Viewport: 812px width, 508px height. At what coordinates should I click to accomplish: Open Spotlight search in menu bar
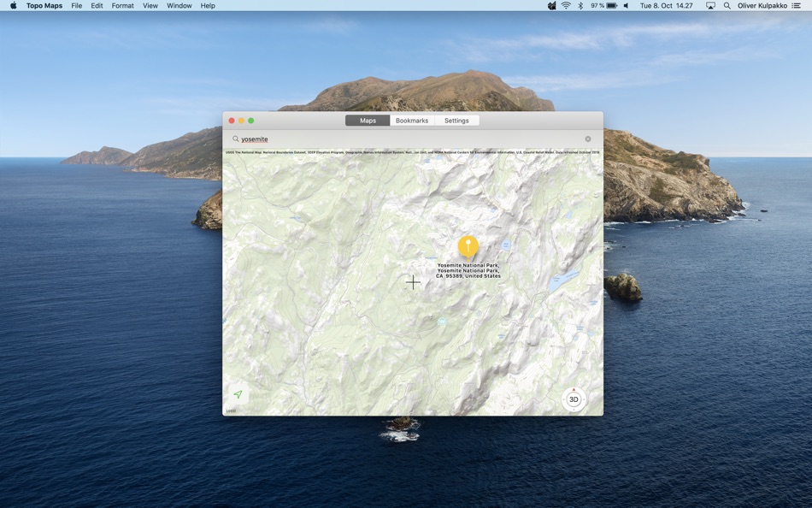click(727, 6)
